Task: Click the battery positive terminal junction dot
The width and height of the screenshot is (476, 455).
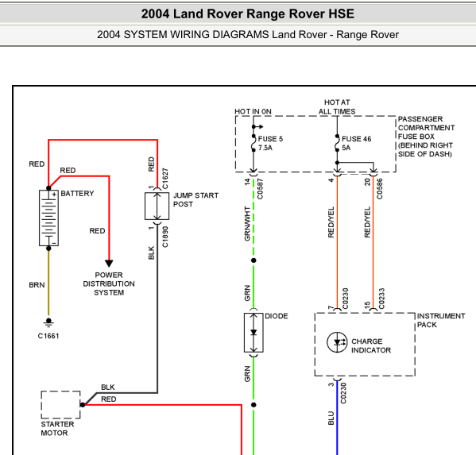Action: pos(48,188)
